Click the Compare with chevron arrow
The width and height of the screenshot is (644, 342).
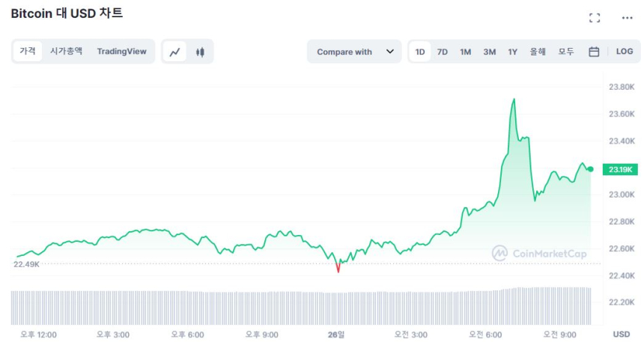pos(389,52)
